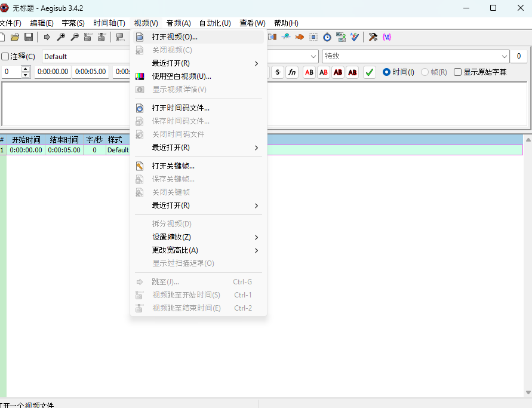Image resolution: width=532 pixels, height=408 pixels.
Task: Launch the spell checker toolbar icon
Action: pyautogui.click(x=355, y=37)
